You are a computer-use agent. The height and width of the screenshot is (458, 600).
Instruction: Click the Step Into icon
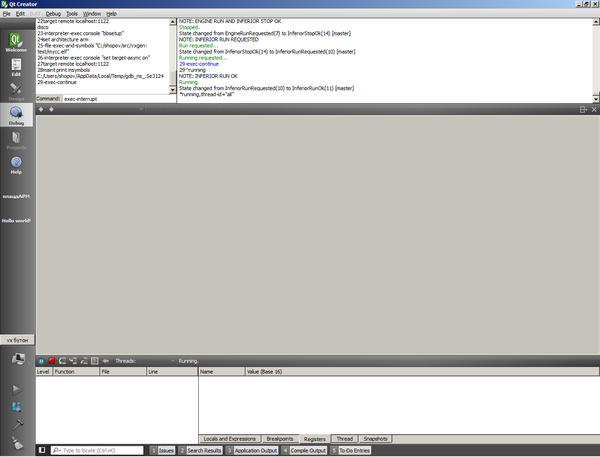73,361
